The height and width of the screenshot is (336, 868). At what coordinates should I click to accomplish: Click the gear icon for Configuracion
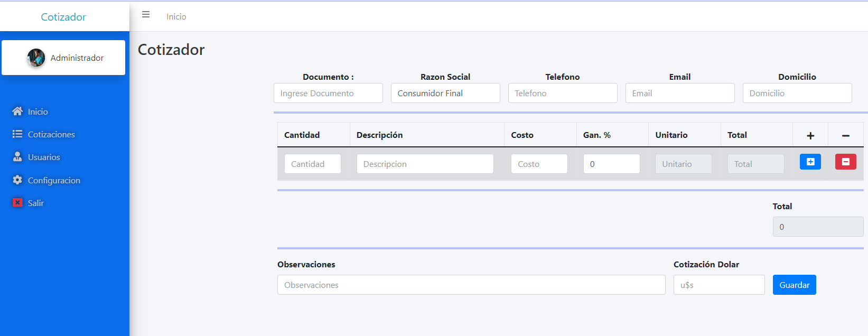(x=17, y=180)
